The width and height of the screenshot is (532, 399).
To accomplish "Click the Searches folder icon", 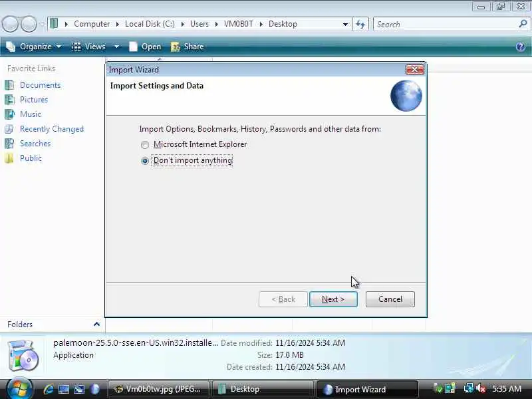I will [x=9, y=144].
